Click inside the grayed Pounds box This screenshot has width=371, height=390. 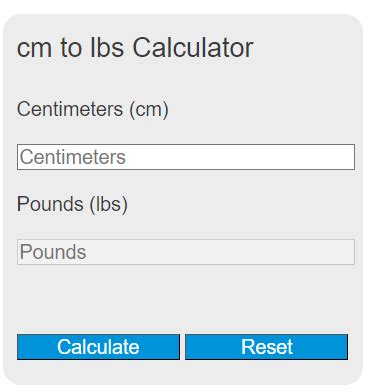[x=186, y=252]
